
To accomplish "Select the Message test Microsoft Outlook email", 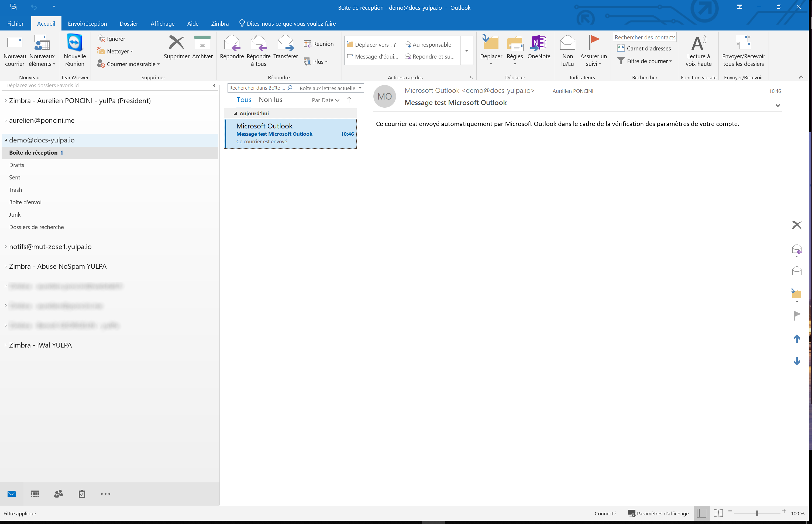I will (290, 134).
